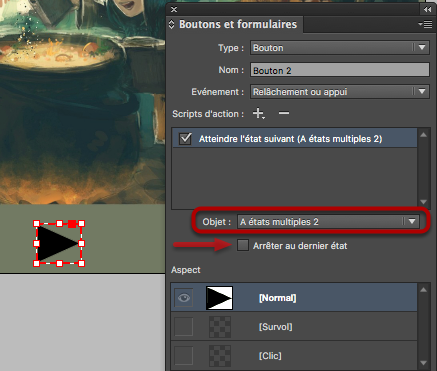Remove selected action with minus icon

point(284,113)
